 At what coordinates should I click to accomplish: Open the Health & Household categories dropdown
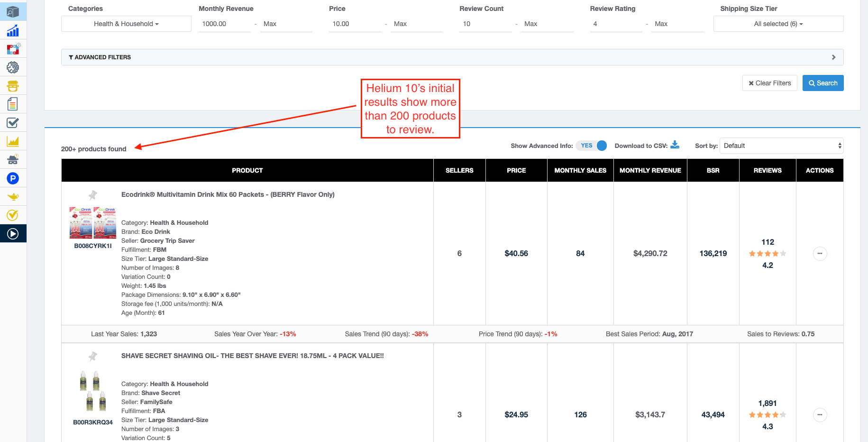coord(126,24)
